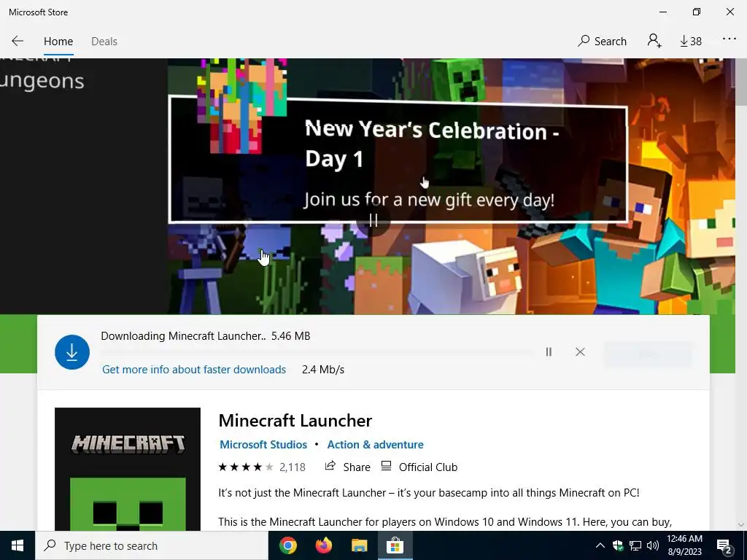Click the Microsoft Store taskbar icon
The image size is (747, 560).
395,545
